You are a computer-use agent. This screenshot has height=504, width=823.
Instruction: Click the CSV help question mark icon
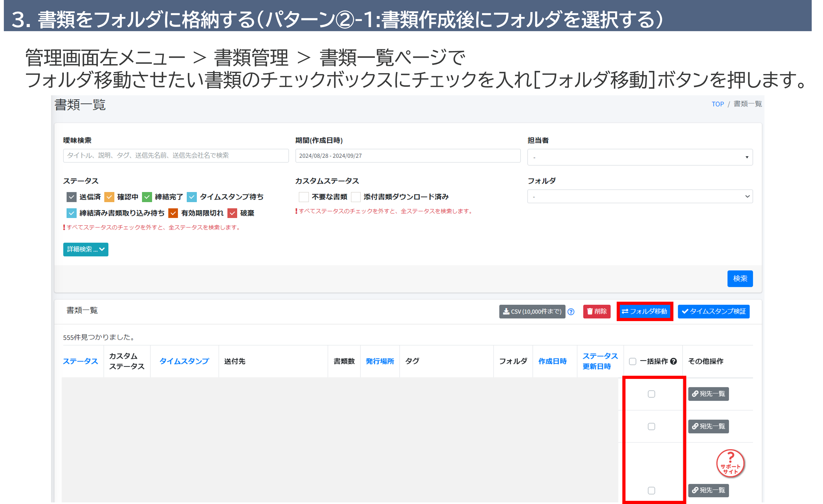[571, 312]
